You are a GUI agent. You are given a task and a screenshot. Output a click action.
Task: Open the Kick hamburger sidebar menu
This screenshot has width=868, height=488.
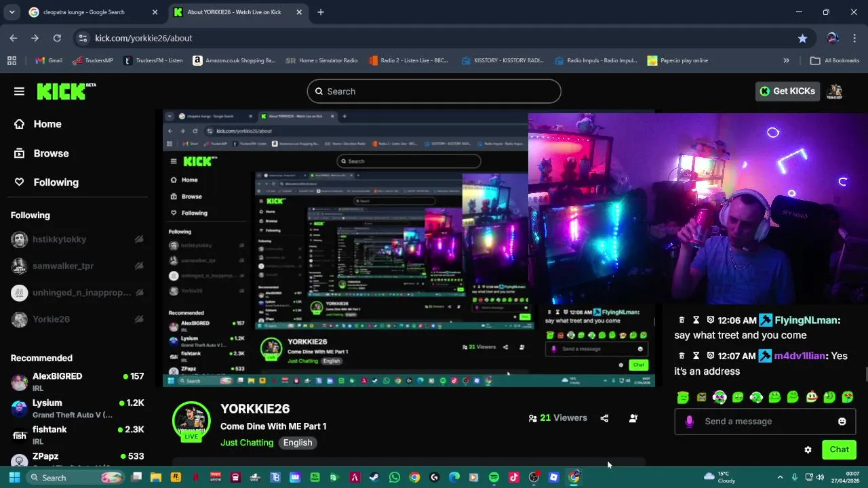click(x=19, y=91)
